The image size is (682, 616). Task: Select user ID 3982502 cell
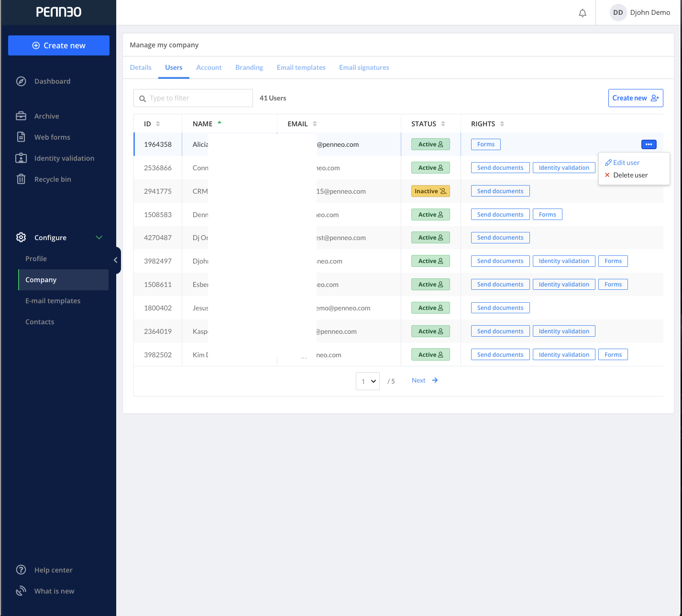click(158, 355)
